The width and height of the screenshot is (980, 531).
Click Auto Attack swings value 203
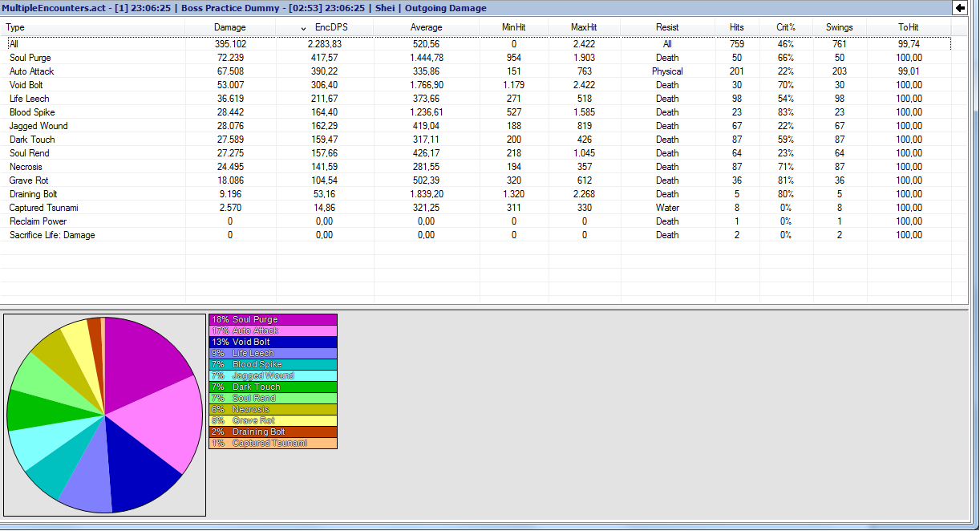[840, 71]
